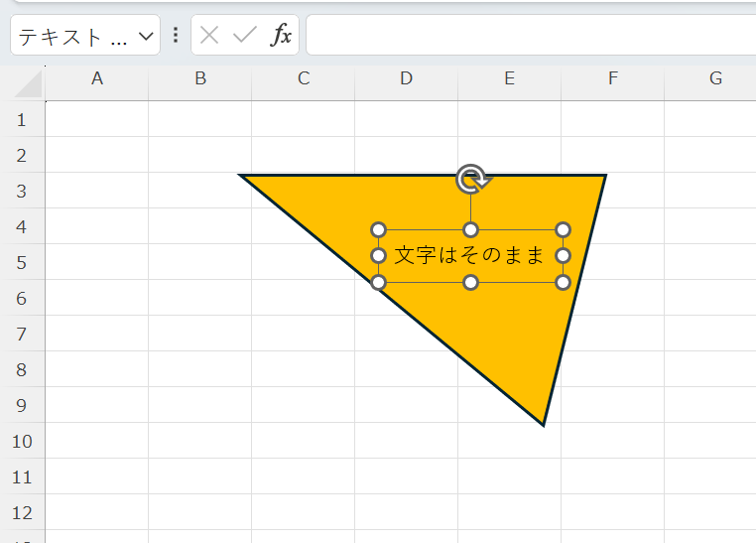Screen dimensions: 756x543
Task: Click the Insert Function fx icon
Action: pyautogui.click(x=282, y=36)
